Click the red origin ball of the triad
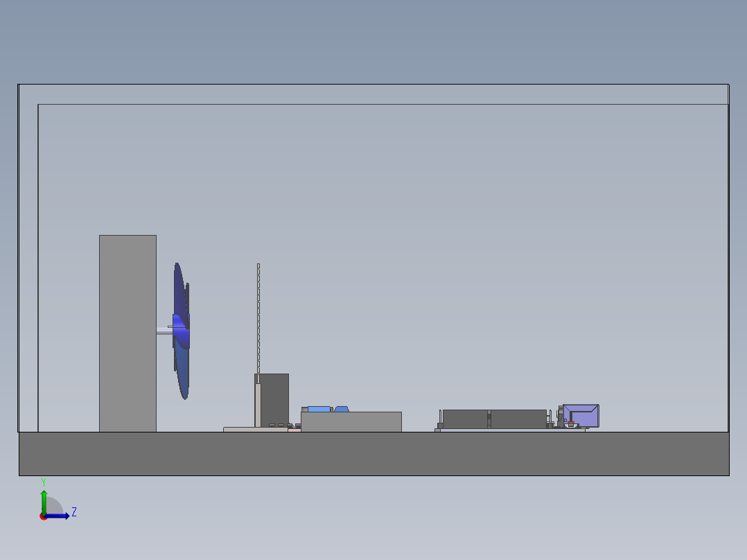The height and width of the screenshot is (560, 747). 43,516
